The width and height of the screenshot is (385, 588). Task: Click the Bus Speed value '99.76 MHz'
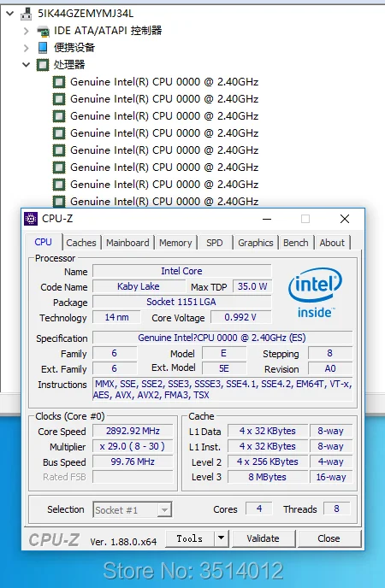click(x=133, y=462)
